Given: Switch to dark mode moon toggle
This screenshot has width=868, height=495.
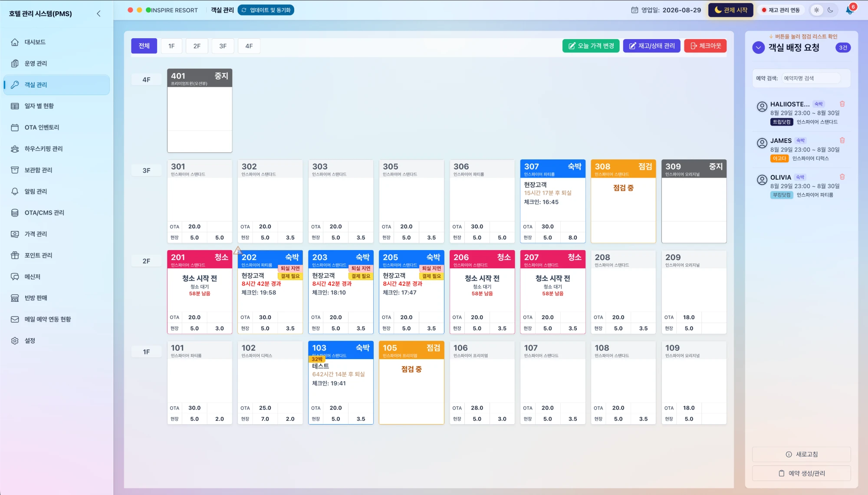Looking at the screenshot, I should click(x=830, y=10).
